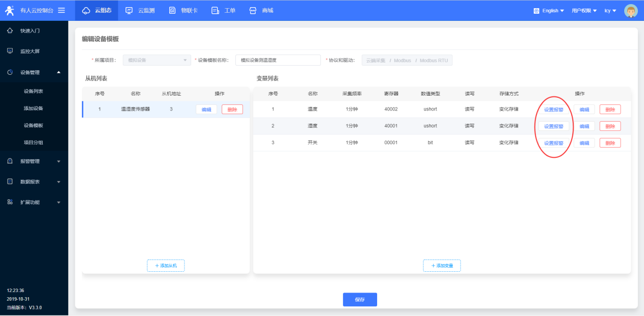This screenshot has width=644, height=316.
Task: Click the 变量列表 heading
Action: click(x=267, y=78)
